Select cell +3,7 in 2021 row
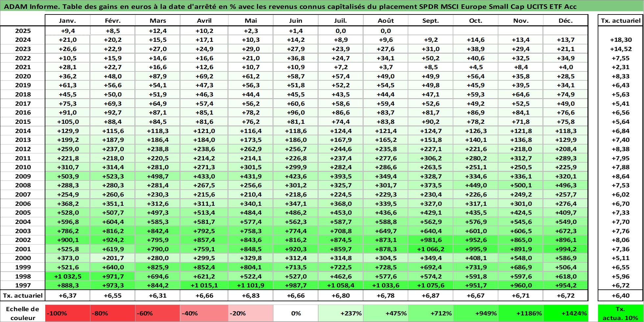This screenshot has height=322, width=644. (386, 67)
